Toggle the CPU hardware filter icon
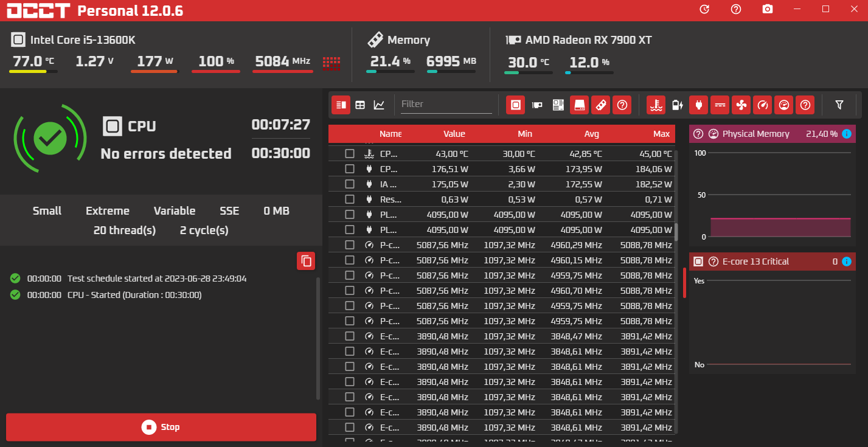Viewport: 868px width, 447px height. 515,105
